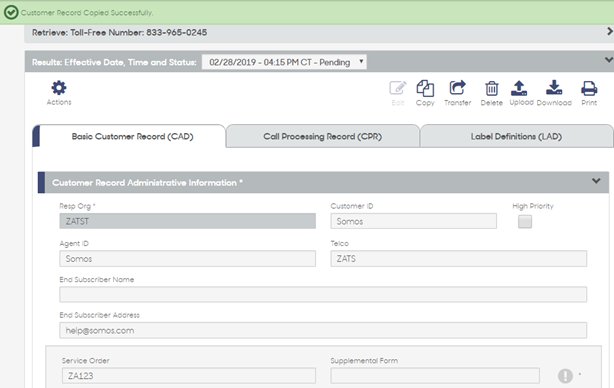Click the Customer ID field
This screenshot has height=388, width=614.
click(x=414, y=221)
